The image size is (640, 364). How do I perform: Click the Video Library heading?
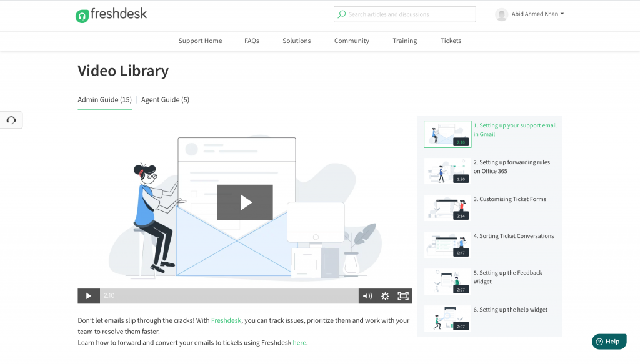(123, 71)
